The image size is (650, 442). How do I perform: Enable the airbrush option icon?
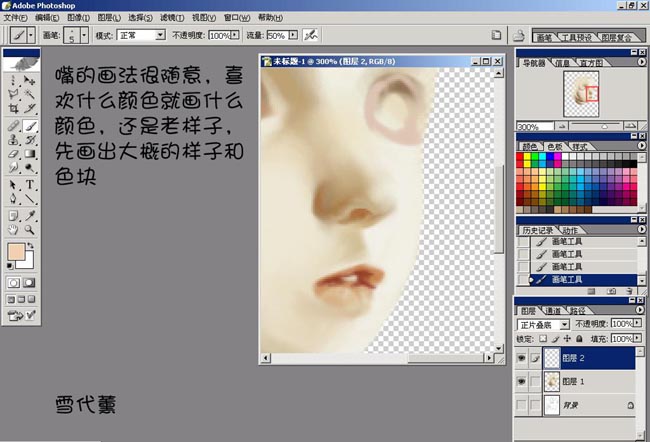pos(312,34)
